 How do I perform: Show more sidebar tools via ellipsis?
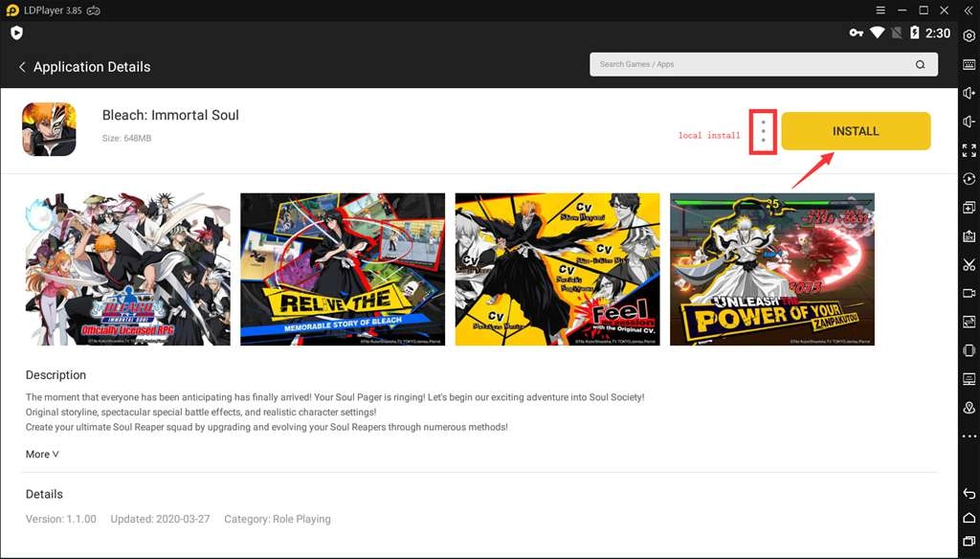pos(969,436)
